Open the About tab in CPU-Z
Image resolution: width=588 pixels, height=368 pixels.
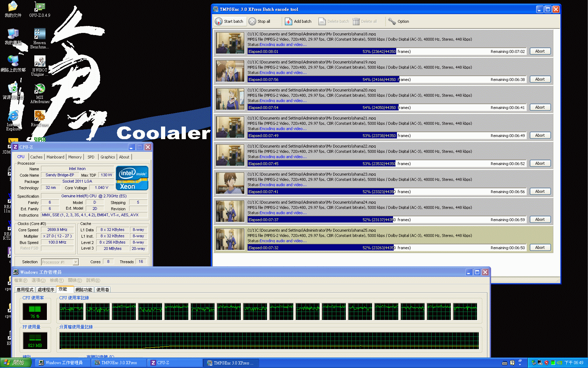pos(124,157)
